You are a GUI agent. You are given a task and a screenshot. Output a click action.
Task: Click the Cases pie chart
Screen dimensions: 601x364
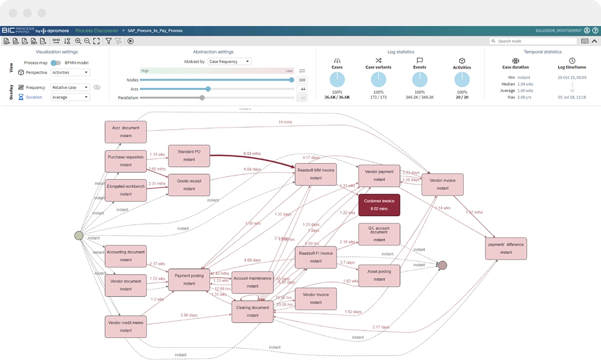pyautogui.click(x=337, y=80)
